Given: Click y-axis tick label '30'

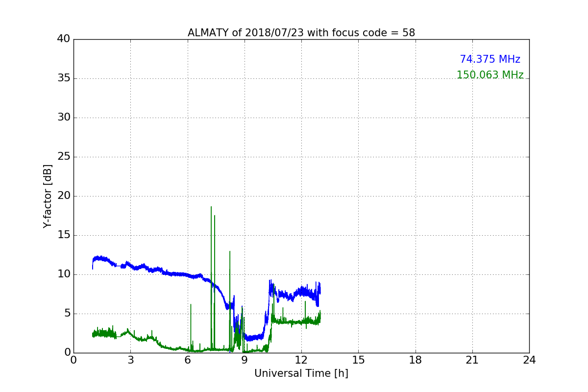Looking at the screenshot, I should click(x=64, y=118).
